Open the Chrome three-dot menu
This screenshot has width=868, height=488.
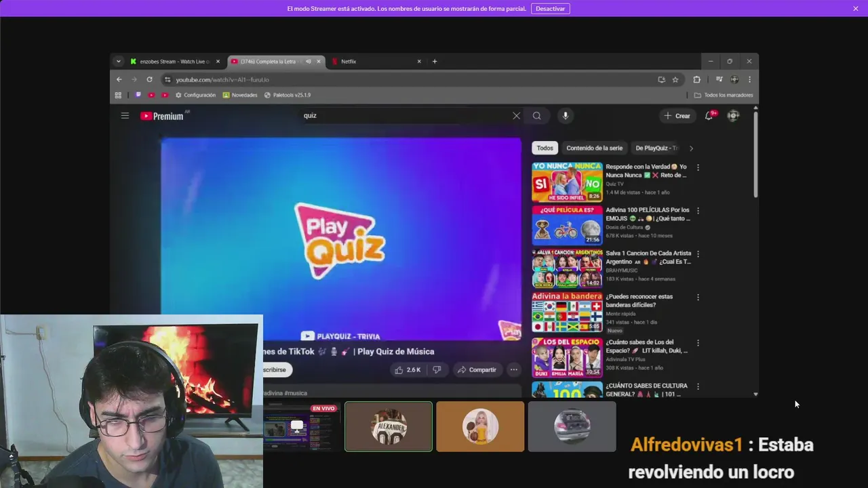(x=749, y=79)
